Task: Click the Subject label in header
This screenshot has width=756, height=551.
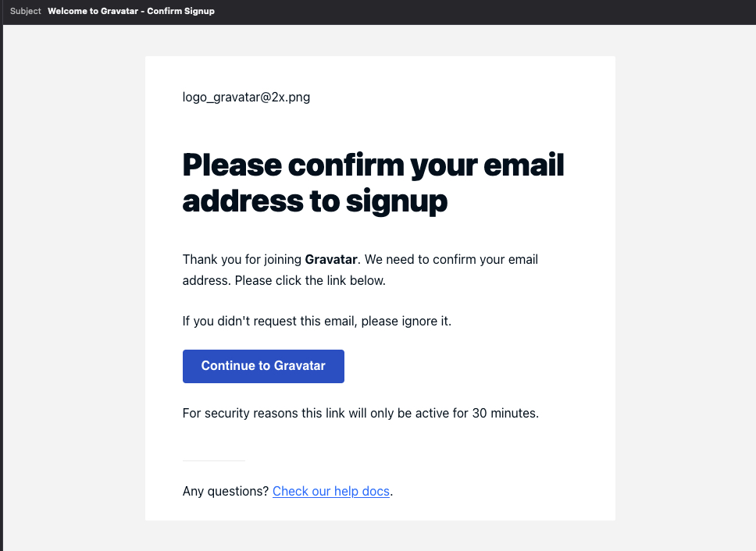Action: click(x=26, y=11)
